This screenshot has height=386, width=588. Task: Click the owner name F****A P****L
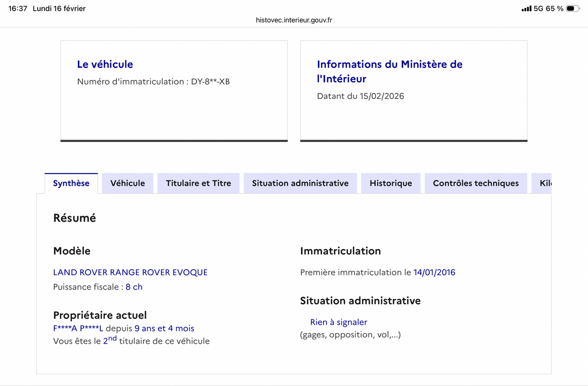[78, 328]
